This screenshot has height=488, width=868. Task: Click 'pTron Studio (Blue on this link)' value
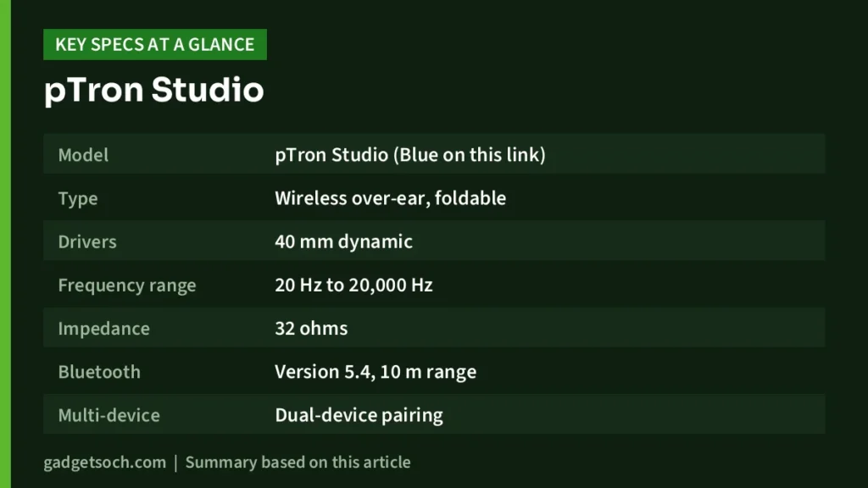(410, 154)
